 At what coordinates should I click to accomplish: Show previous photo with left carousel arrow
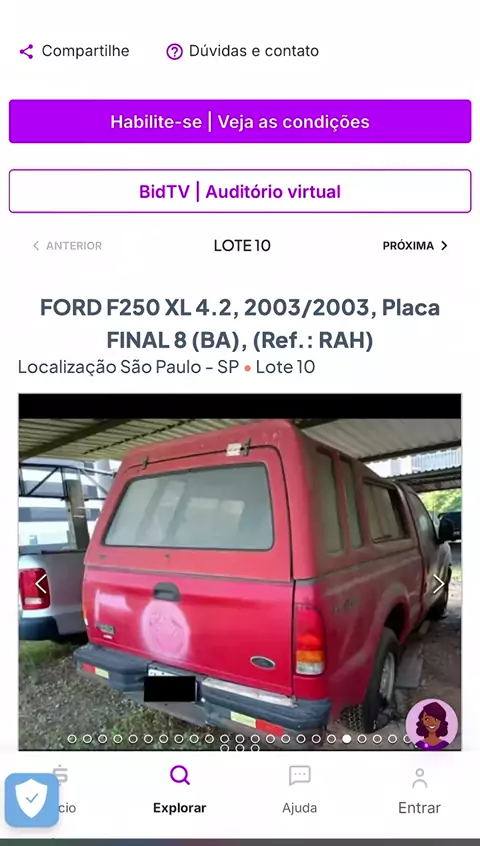click(x=41, y=584)
